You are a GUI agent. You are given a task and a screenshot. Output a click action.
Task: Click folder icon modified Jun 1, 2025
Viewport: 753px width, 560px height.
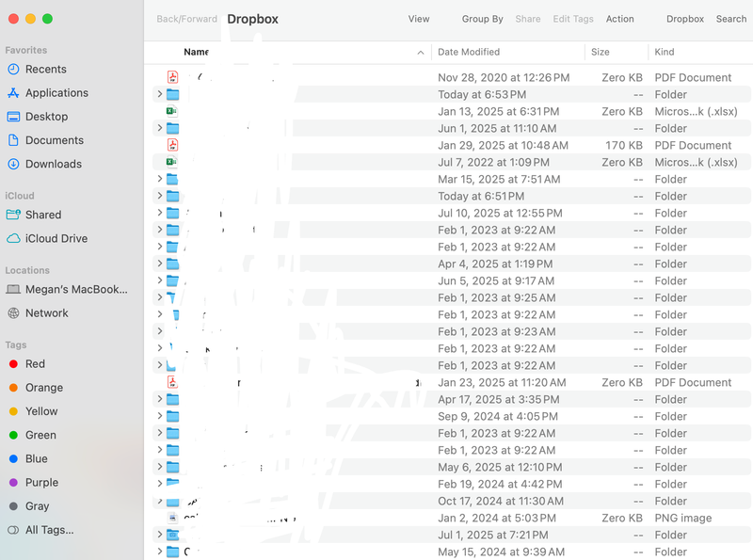pos(172,128)
